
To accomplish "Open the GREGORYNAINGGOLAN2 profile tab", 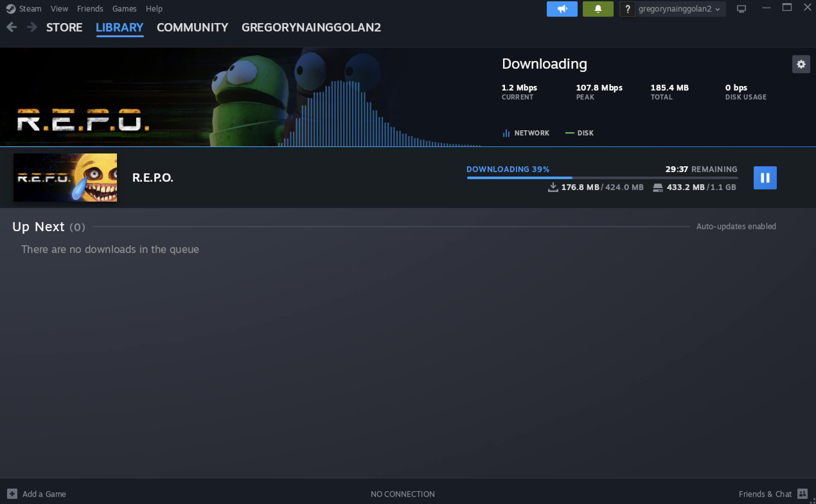I will pyautogui.click(x=311, y=27).
